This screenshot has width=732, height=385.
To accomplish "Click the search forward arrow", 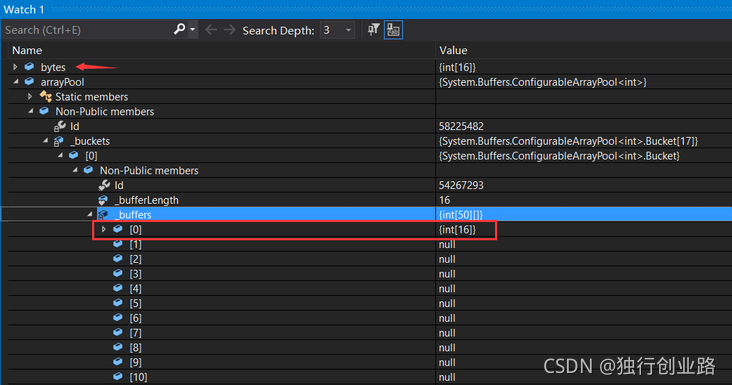I will tap(229, 30).
